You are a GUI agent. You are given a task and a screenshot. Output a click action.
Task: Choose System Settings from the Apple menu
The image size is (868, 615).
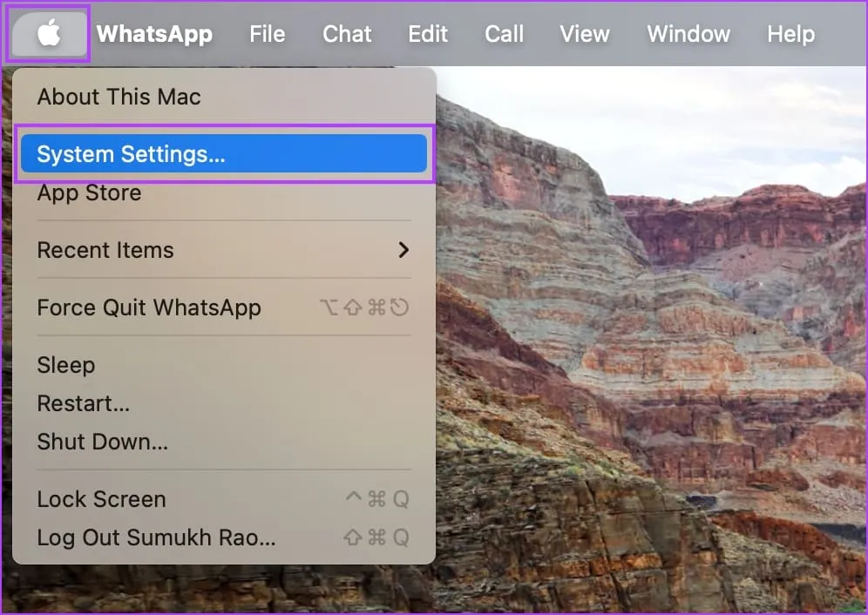pos(131,154)
